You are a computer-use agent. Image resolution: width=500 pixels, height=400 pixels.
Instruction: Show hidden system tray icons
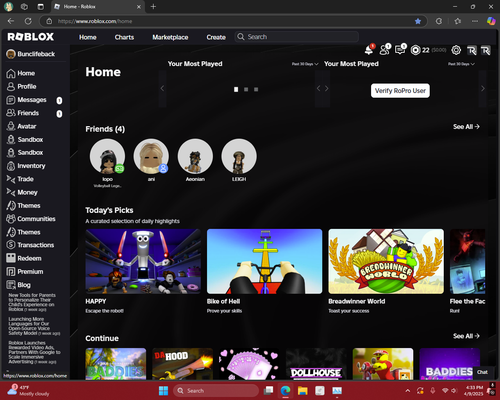point(407,391)
